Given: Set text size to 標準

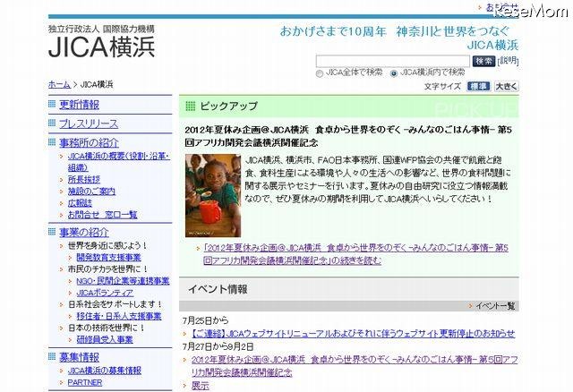Looking at the screenshot, I should tap(478, 86).
